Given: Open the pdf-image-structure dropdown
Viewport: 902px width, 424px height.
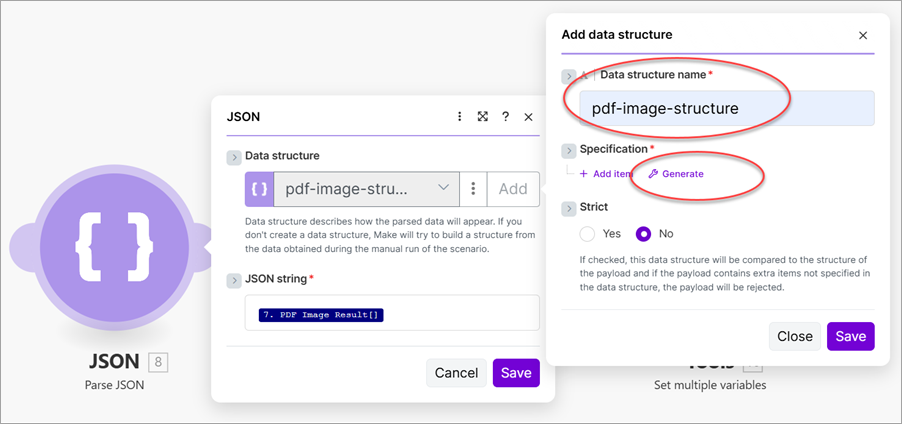Looking at the screenshot, I should pos(360,189).
